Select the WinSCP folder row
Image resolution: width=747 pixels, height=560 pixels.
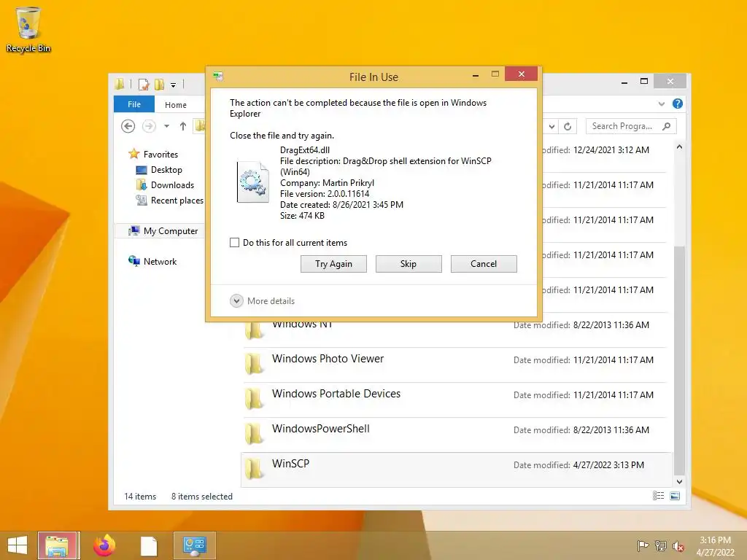pos(456,470)
